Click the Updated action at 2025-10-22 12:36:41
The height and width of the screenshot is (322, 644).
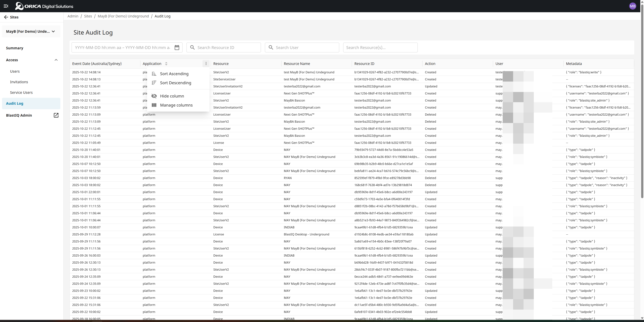pos(431,86)
